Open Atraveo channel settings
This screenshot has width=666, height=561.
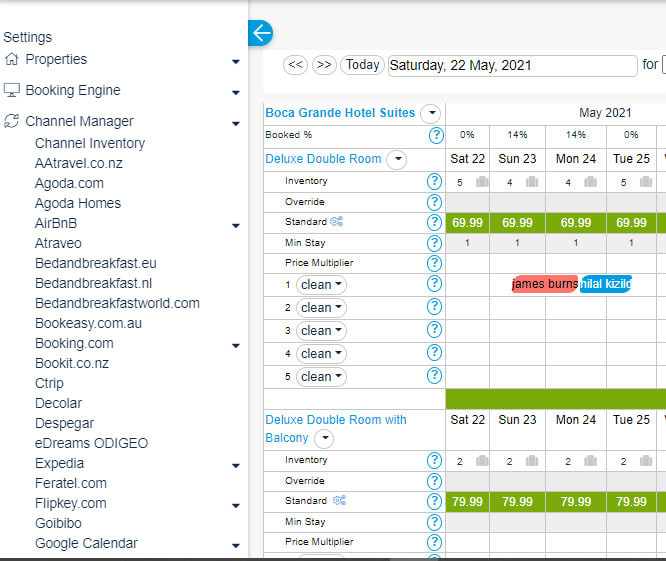pyautogui.click(x=58, y=243)
